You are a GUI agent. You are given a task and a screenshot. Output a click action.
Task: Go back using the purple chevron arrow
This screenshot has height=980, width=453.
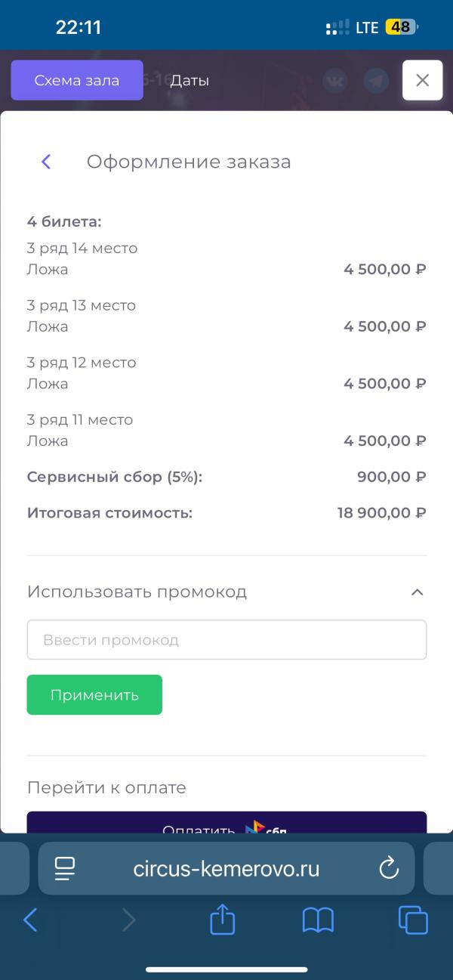pyautogui.click(x=46, y=162)
